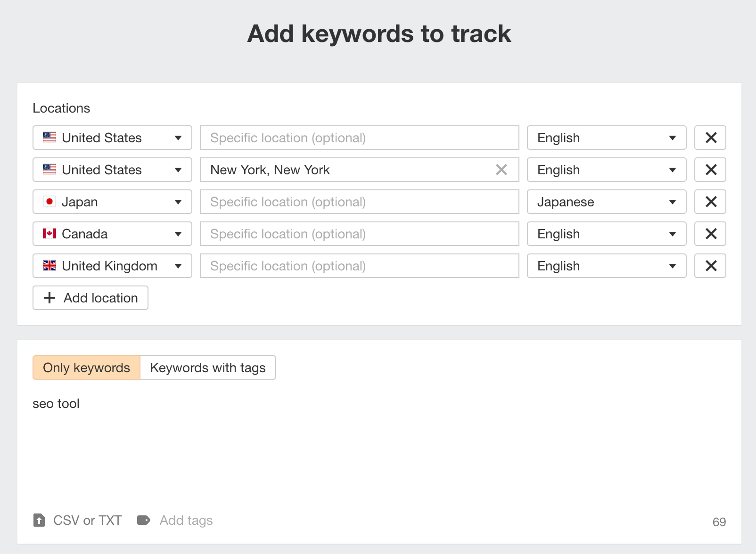The height and width of the screenshot is (554, 756).
Task: Remove the Canada location row
Action: [x=710, y=234]
